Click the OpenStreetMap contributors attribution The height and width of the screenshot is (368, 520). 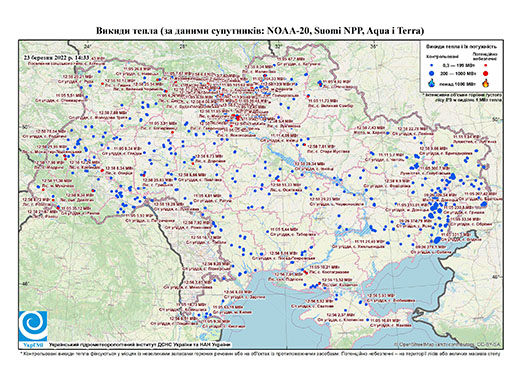(448, 344)
